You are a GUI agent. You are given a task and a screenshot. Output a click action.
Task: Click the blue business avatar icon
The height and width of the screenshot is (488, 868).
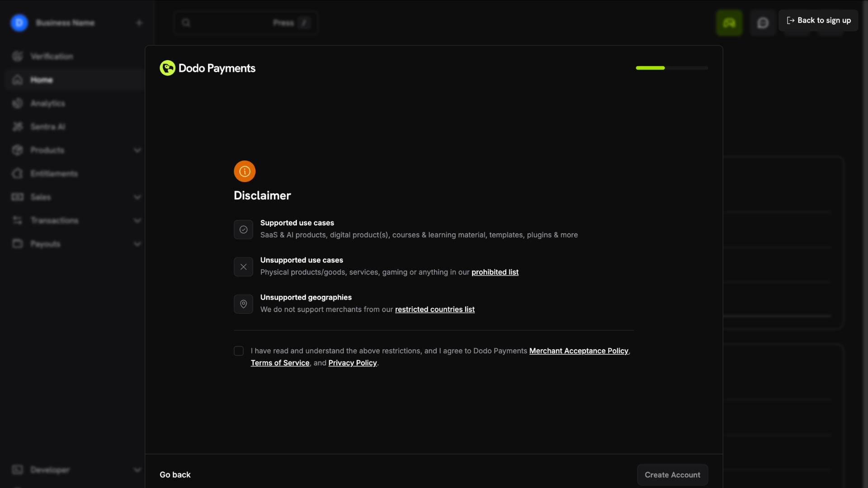(19, 23)
